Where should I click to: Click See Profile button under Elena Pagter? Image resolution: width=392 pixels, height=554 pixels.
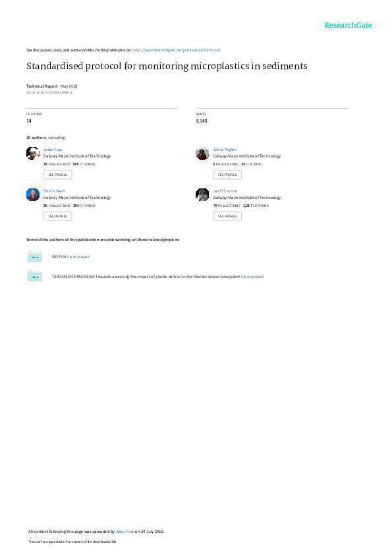coord(227,175)
